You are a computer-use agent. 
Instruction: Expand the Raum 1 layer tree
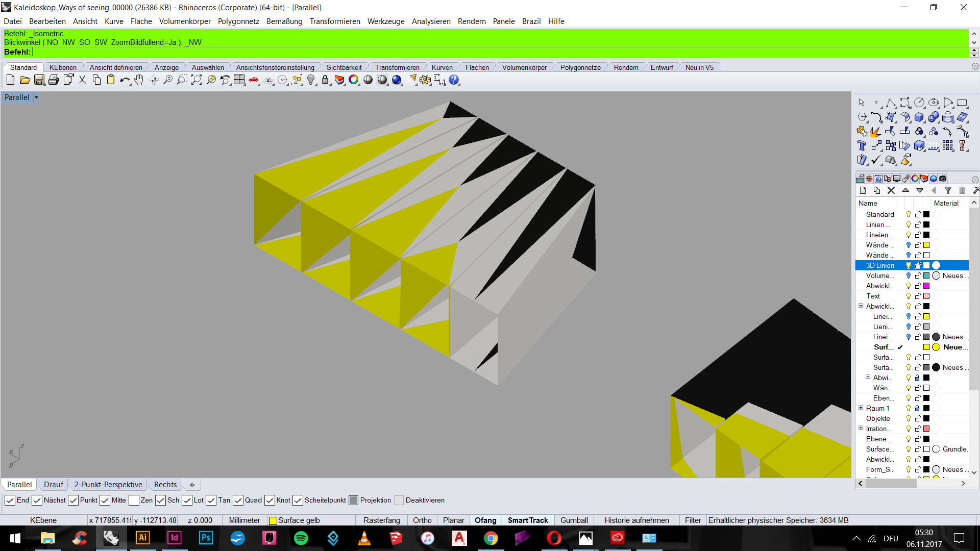tap(861, 408)
